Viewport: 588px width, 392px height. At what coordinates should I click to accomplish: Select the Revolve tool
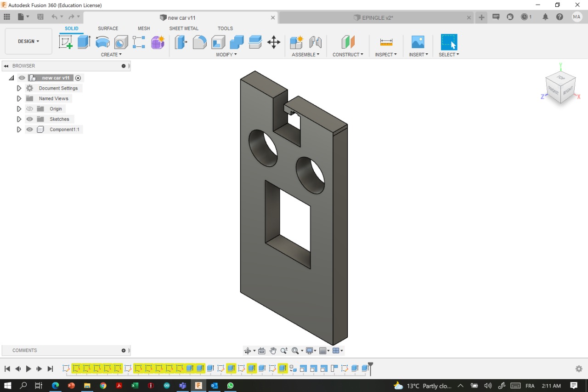pos(102,42)
